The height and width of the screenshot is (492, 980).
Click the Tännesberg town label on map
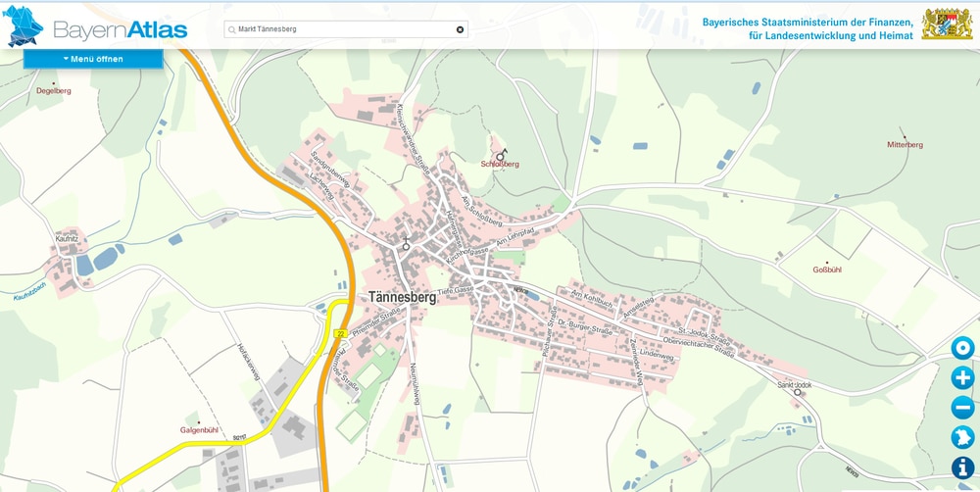click(x=402, y=295)
